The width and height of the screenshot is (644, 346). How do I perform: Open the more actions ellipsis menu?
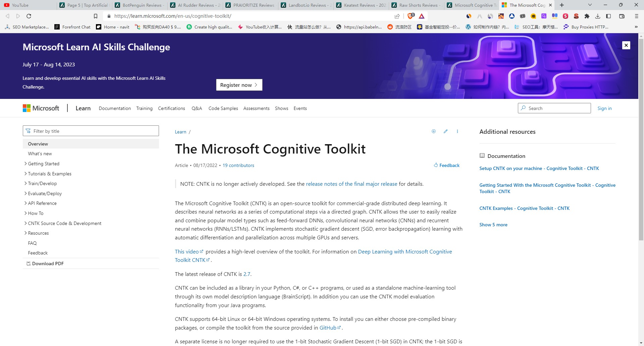coord(457,131)
